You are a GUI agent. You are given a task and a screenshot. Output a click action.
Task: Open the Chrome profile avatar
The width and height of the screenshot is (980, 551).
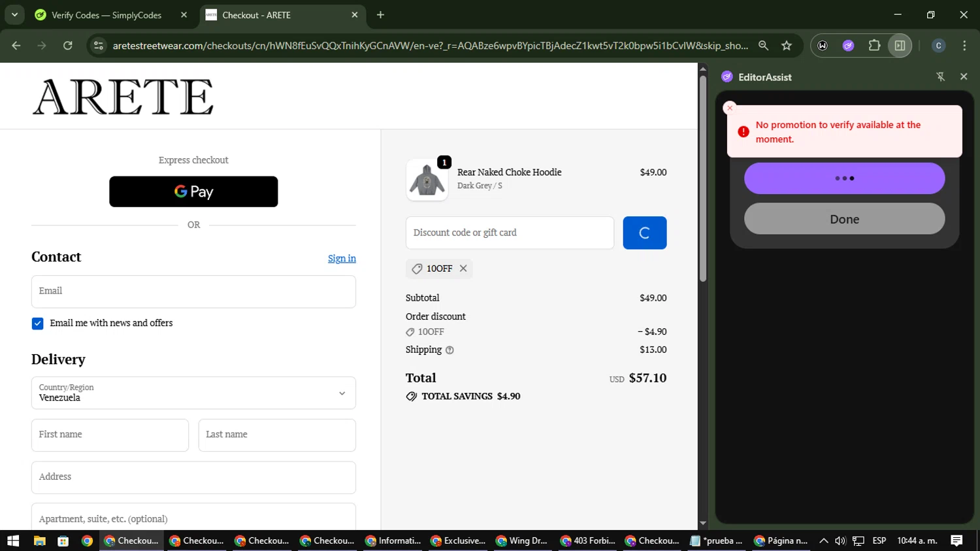[939, 46]
